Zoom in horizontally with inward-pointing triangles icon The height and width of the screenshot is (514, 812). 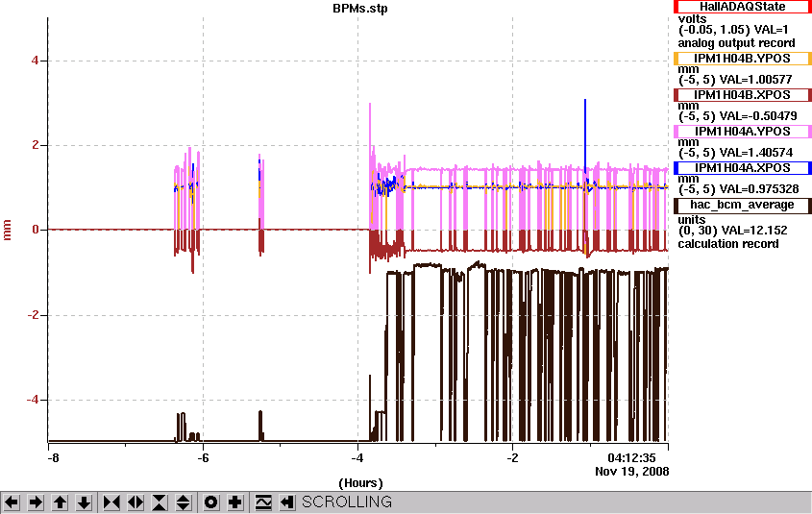111,502
